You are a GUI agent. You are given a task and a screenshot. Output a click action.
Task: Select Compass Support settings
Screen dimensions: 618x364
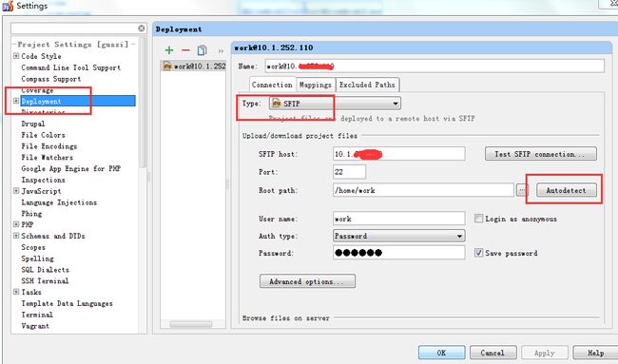click(51, 79)
